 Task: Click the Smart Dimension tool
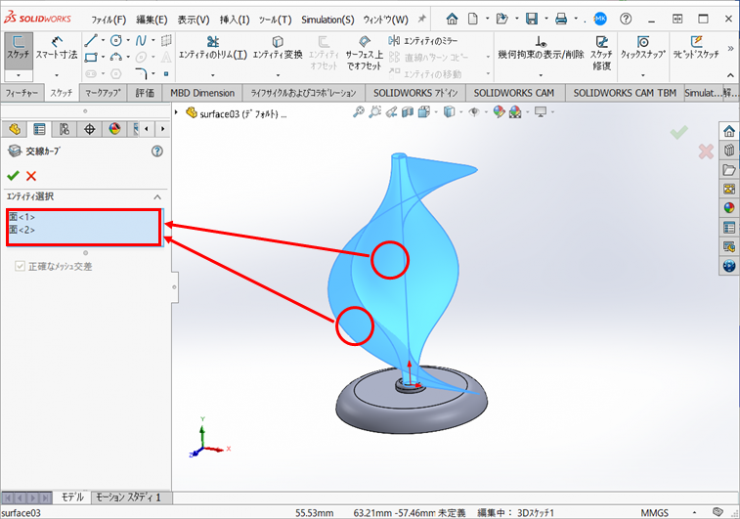point(56,47)
